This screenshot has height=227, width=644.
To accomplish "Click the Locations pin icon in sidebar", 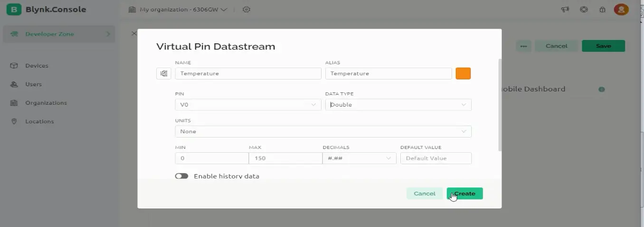I will [x=14, y=121].
